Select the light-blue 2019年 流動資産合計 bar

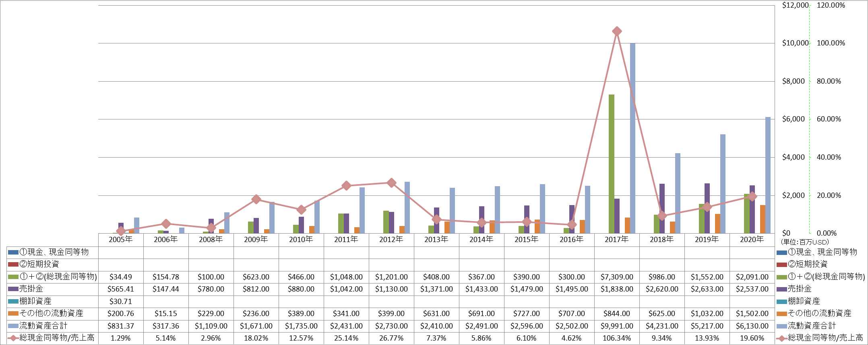tap(723, 184)
